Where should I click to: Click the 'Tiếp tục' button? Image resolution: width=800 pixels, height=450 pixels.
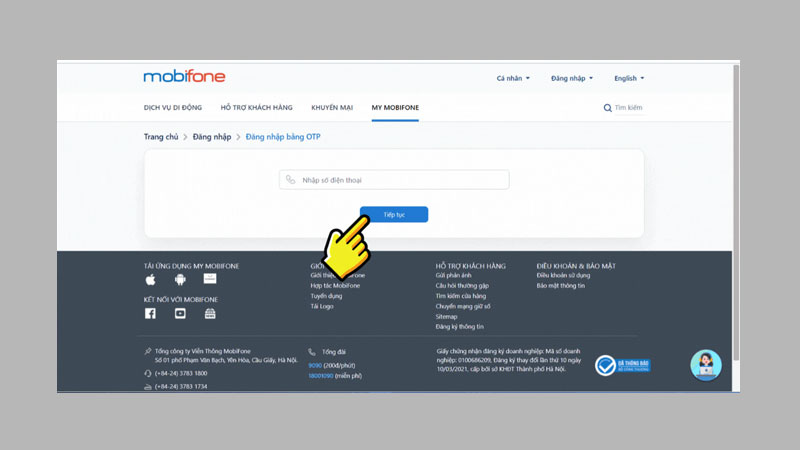click(394, 214)
